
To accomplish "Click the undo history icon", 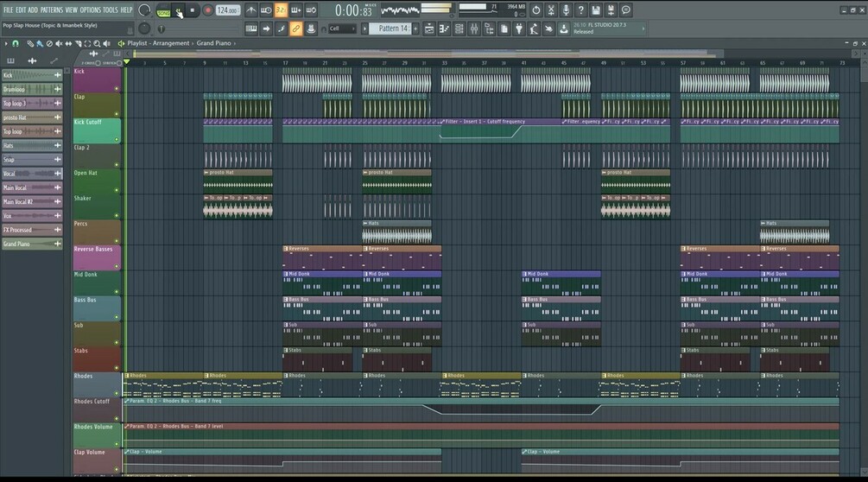I will (x=535, y=10).
